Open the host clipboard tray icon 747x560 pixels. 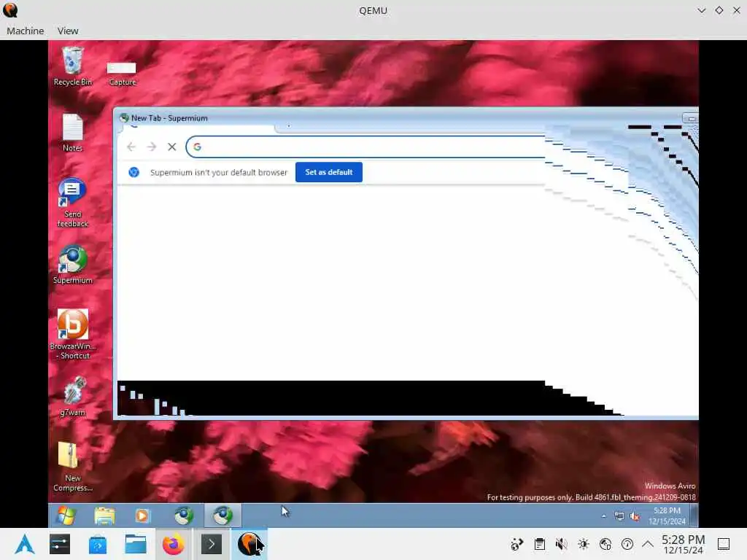pyautogui.click(x=539, y=544)
